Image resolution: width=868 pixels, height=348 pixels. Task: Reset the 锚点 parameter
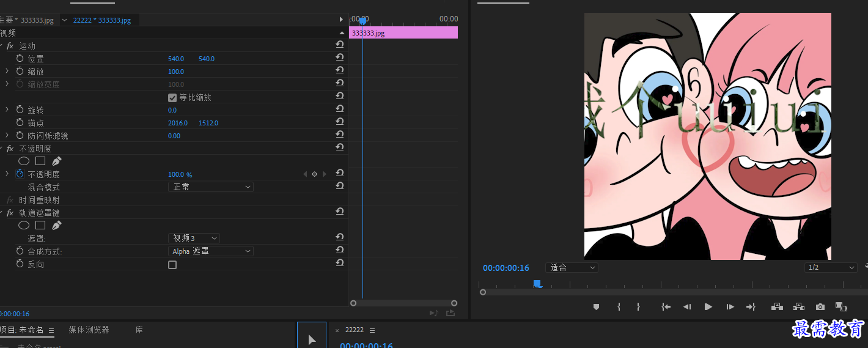339,122
